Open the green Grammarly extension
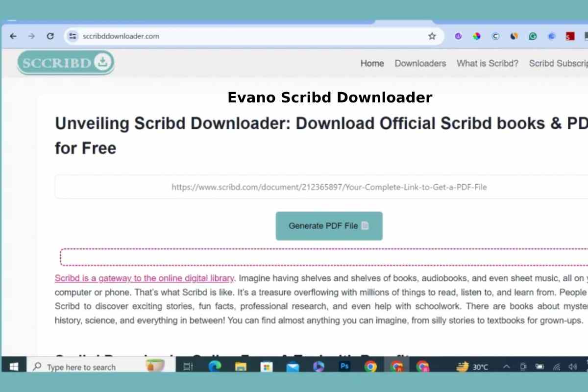The image size is (588, 392). pos(533,36)
